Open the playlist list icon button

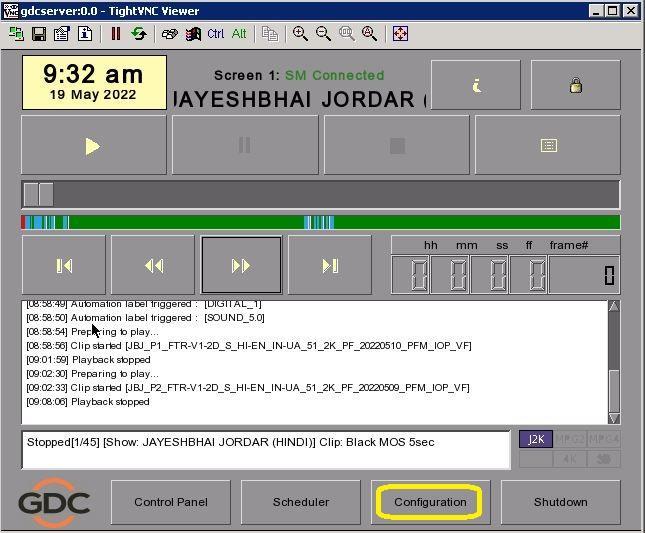coord(548,145)
